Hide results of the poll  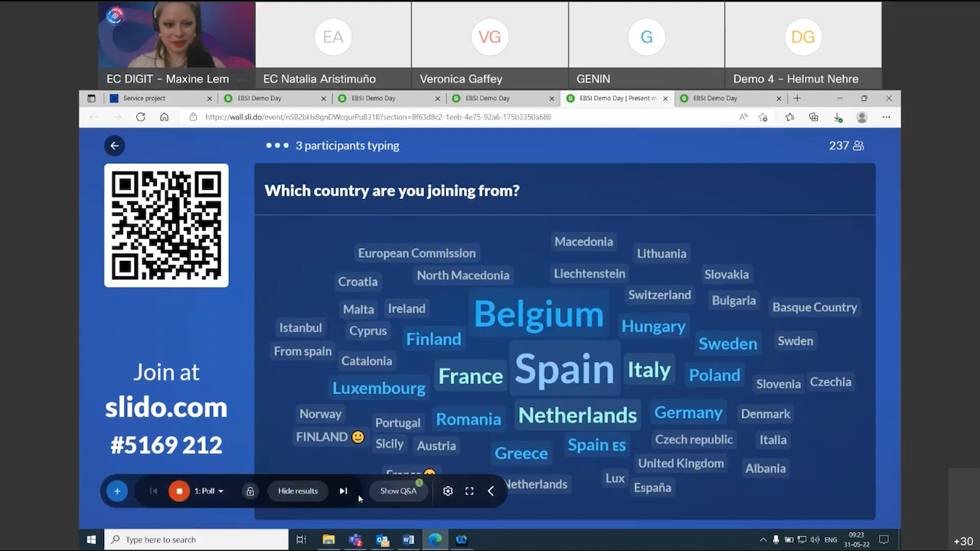298,491
